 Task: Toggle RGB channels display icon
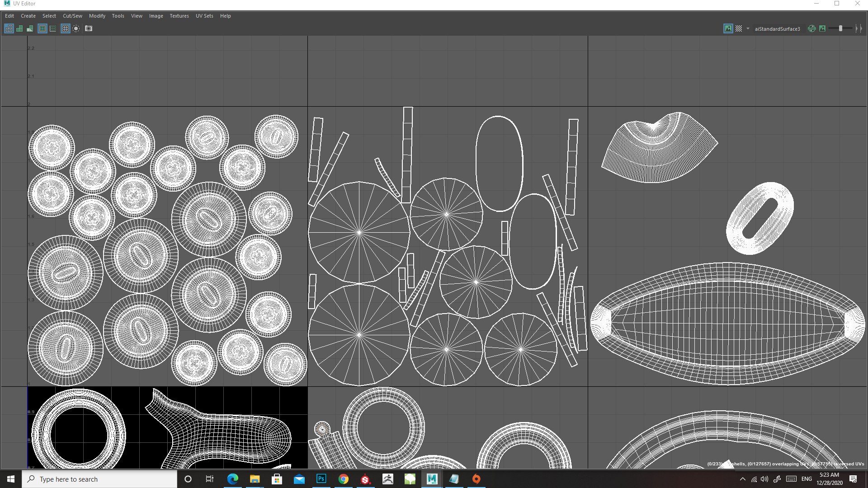[812, 28]
